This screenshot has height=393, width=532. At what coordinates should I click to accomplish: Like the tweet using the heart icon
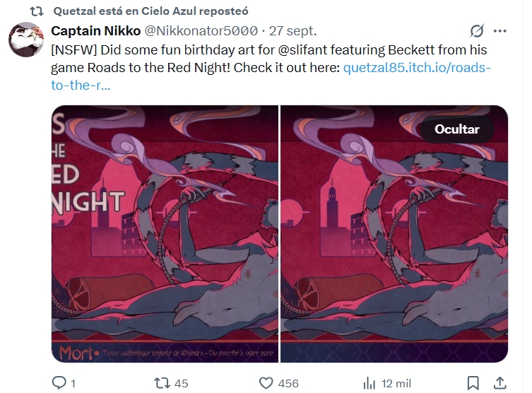click(x=266, y=383)
